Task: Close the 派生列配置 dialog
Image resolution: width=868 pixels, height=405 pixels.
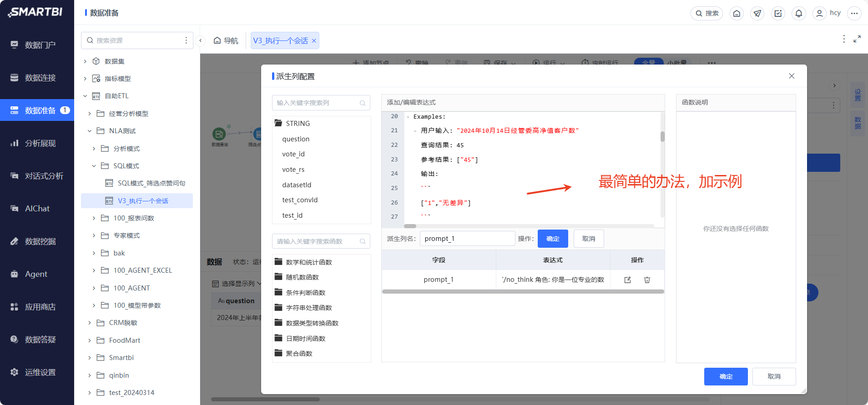Action: tap(792, 76)
